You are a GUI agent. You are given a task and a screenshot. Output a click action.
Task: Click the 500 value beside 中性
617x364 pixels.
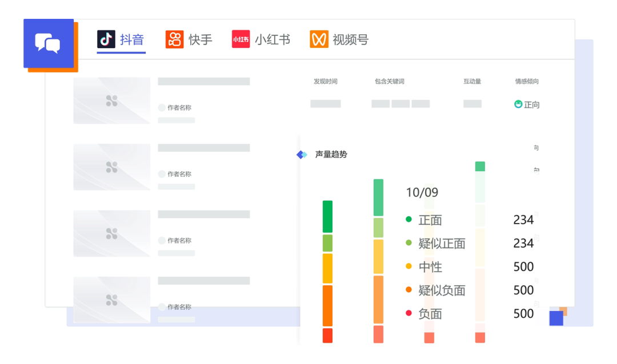pyautogui.click(x=523, y=267)
